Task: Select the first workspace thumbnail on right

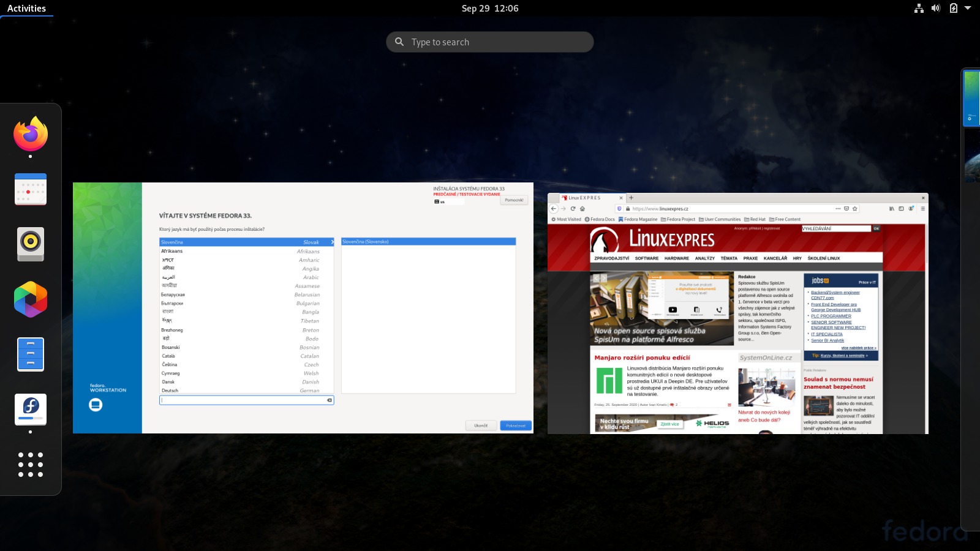Action: 971,98
